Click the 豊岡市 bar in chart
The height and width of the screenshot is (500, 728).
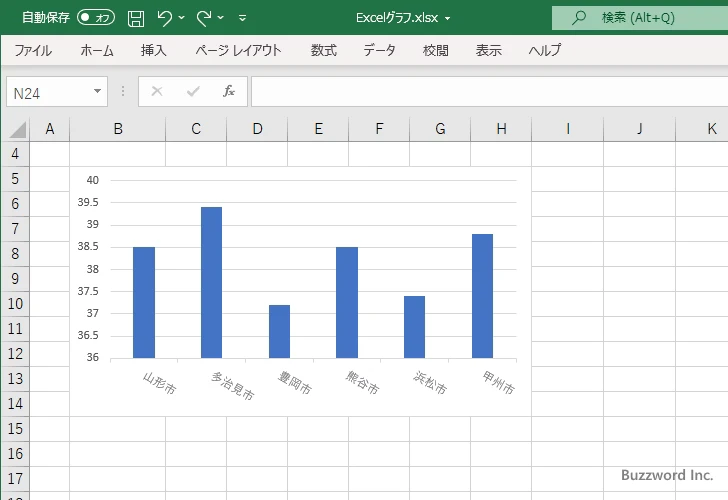click(280, 331)
